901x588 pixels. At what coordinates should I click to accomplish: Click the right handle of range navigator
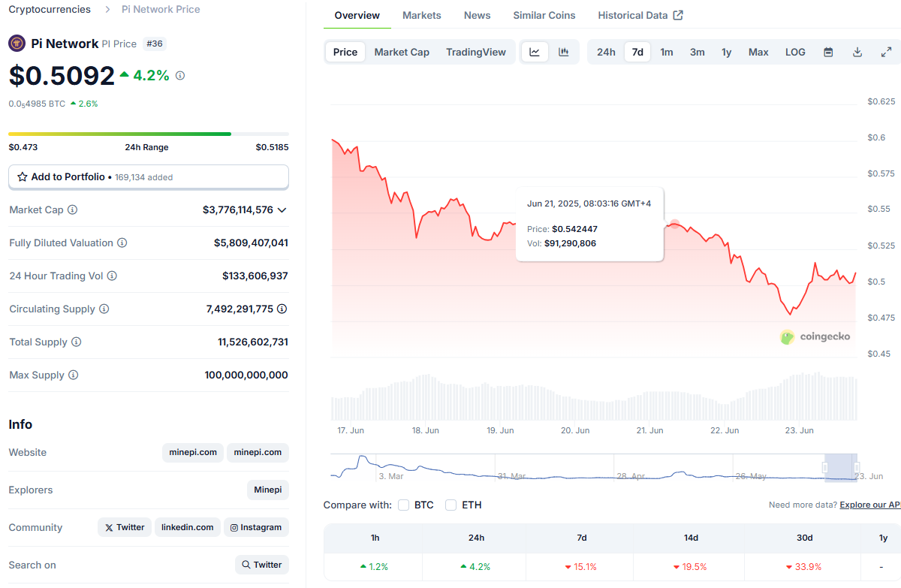pos(857,467)
